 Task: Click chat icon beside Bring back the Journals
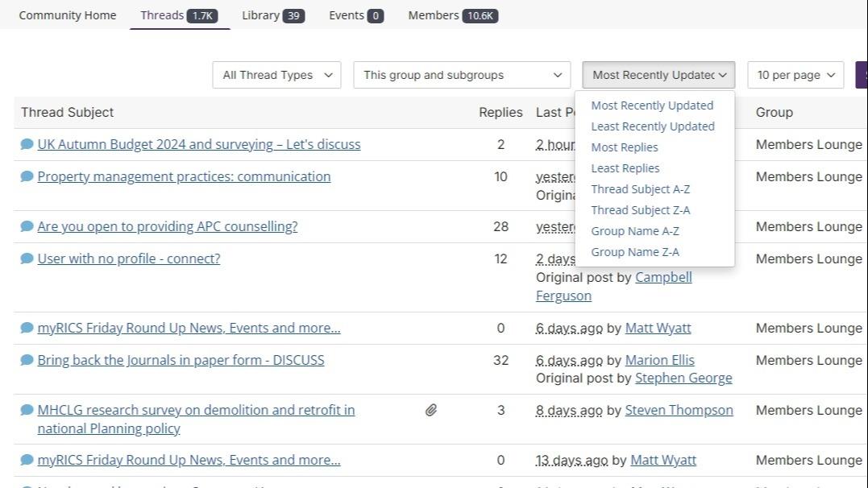tap(27, 360)
